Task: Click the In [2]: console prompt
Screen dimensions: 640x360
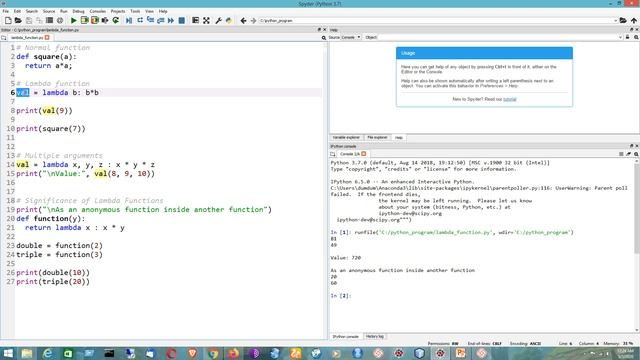Action: point(341,296)
